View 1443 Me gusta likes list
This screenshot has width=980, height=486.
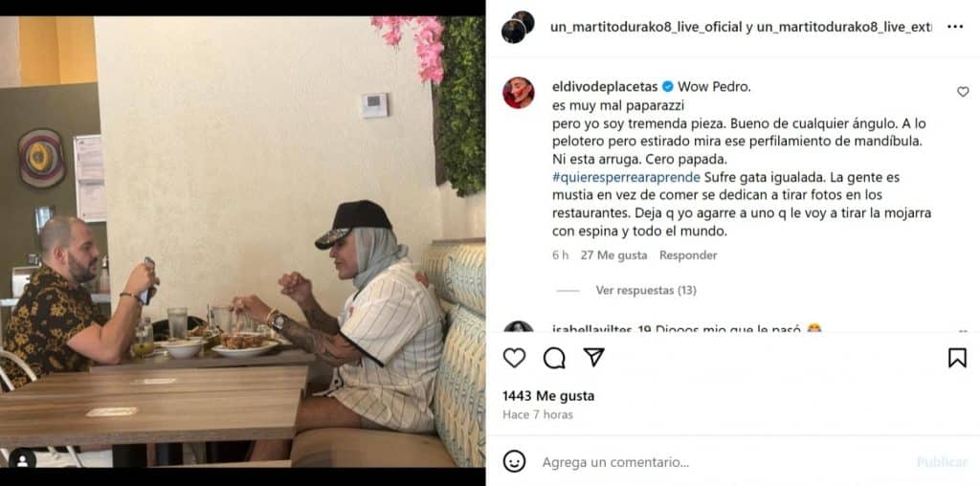coord(548,396)
